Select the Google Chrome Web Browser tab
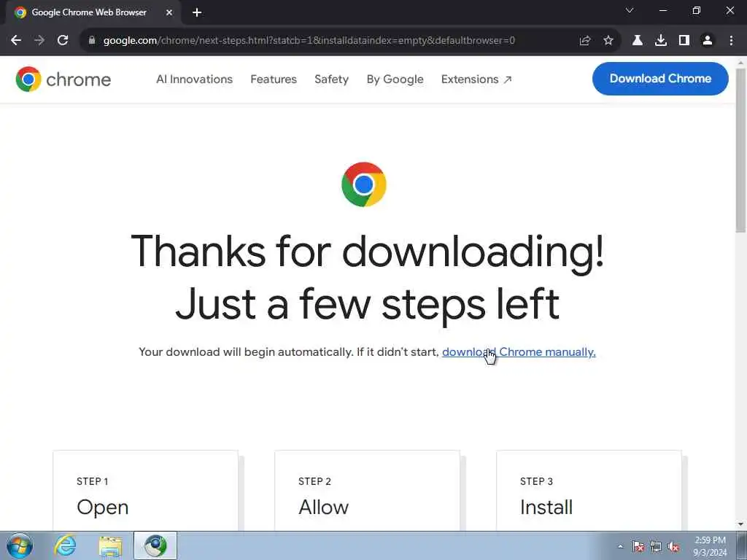747x560 pixels. [x=93, y=13]
